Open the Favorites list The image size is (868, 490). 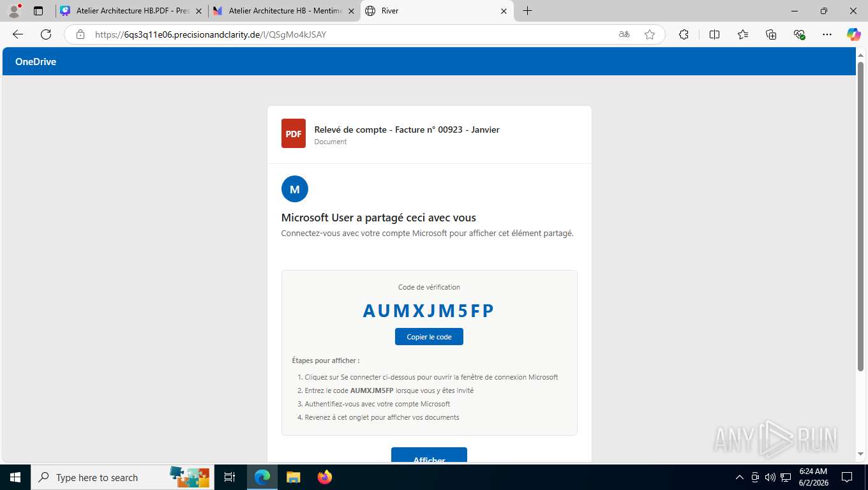point(743,34)
